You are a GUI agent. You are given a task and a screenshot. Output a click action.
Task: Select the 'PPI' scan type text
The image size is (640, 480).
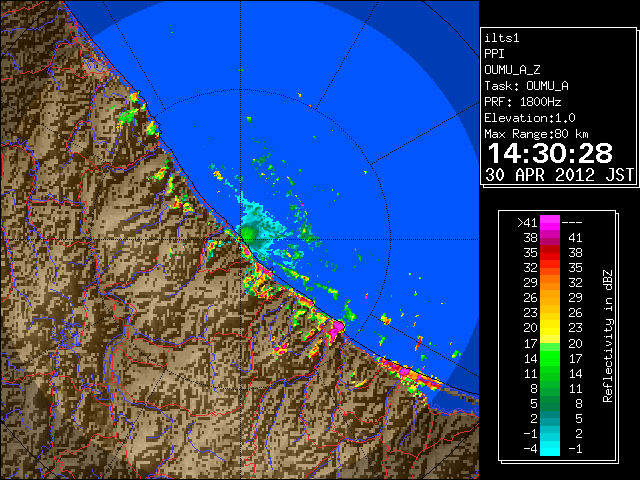click(494, 54)
